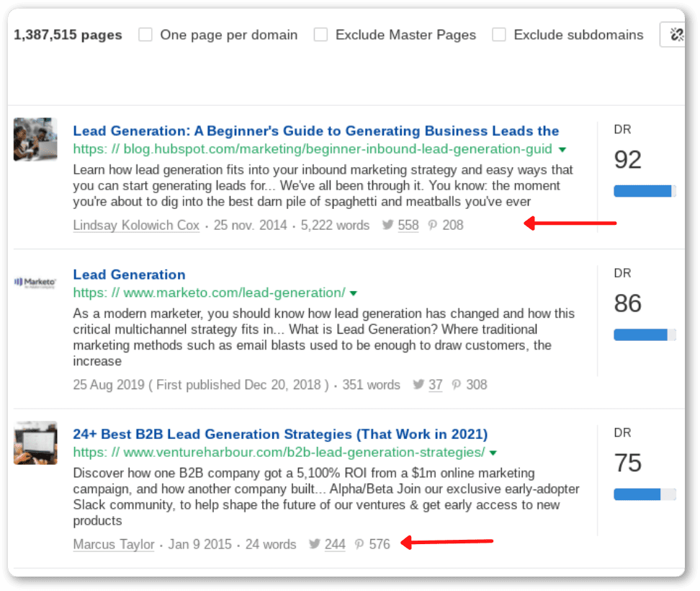Click Twitter icon in VentureHarbour result
700x591 pixels.
pos(315,544)
